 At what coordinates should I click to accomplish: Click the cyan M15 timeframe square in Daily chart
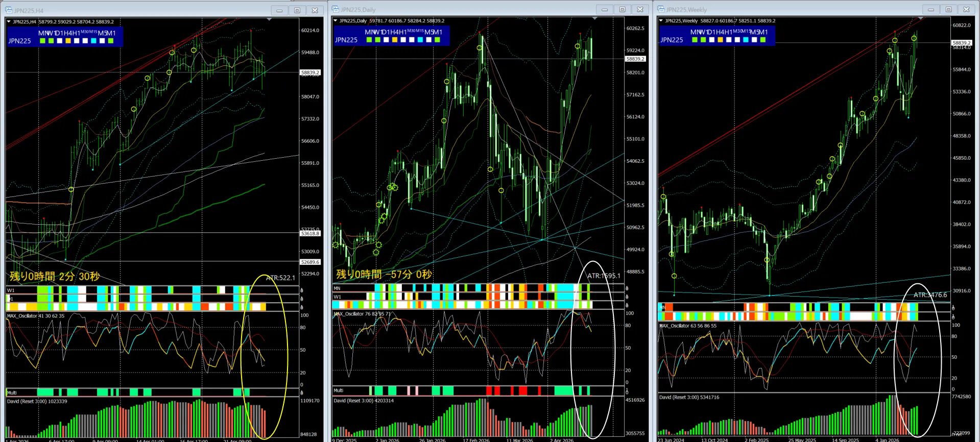click(420, 40)
